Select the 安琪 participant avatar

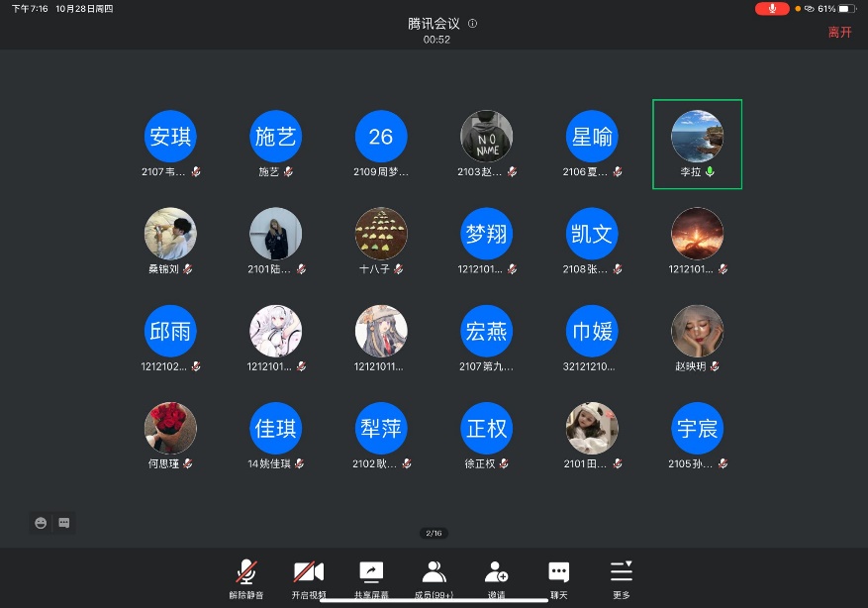tap(170, 137)
